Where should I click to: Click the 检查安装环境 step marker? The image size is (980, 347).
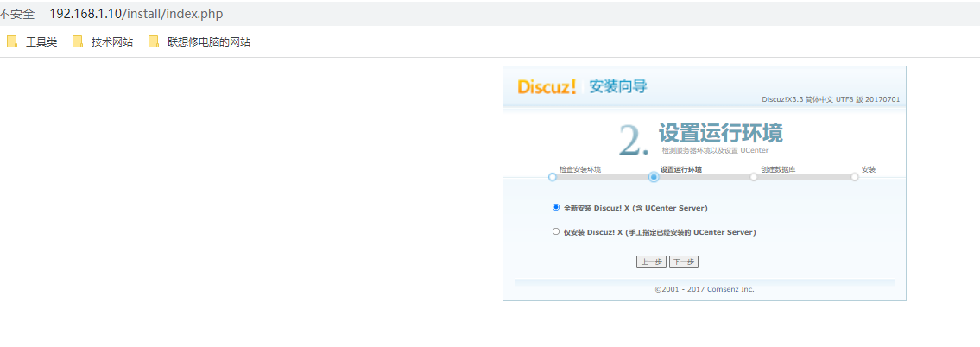tap(552, 177)
